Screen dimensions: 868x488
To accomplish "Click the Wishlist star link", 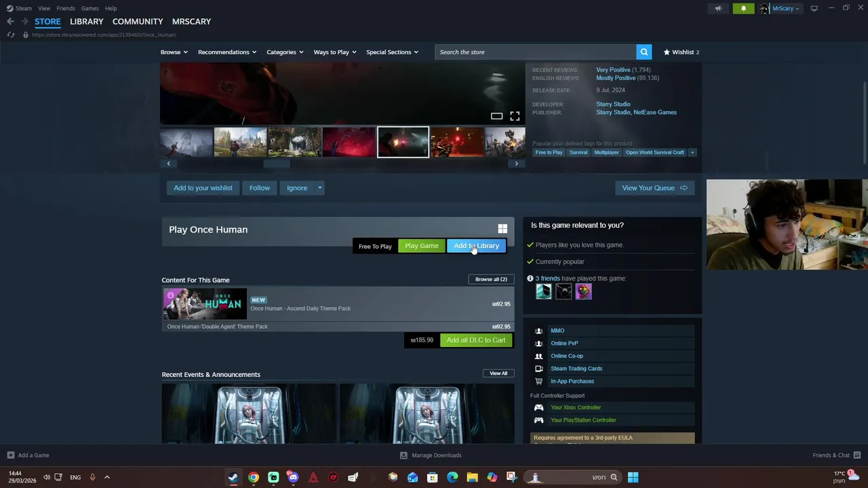I will coord(681,52).
